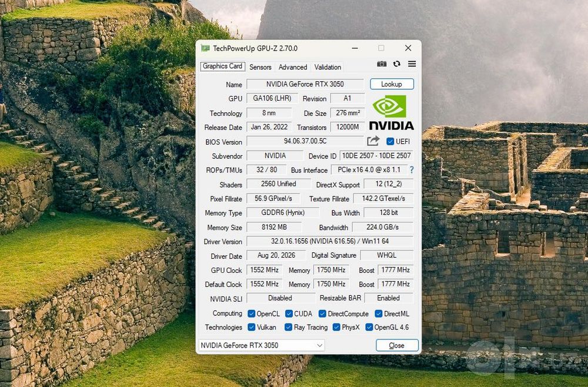Click the GPU Clock row Boost 1777 MHz
The image size is (588, 387).
[396, 270]
